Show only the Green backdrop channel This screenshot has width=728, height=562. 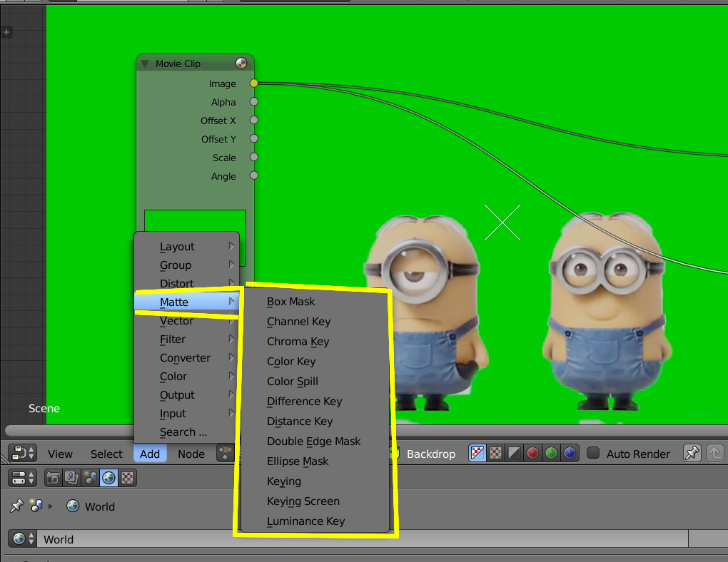pyautogui.click(x=551, y=453)
